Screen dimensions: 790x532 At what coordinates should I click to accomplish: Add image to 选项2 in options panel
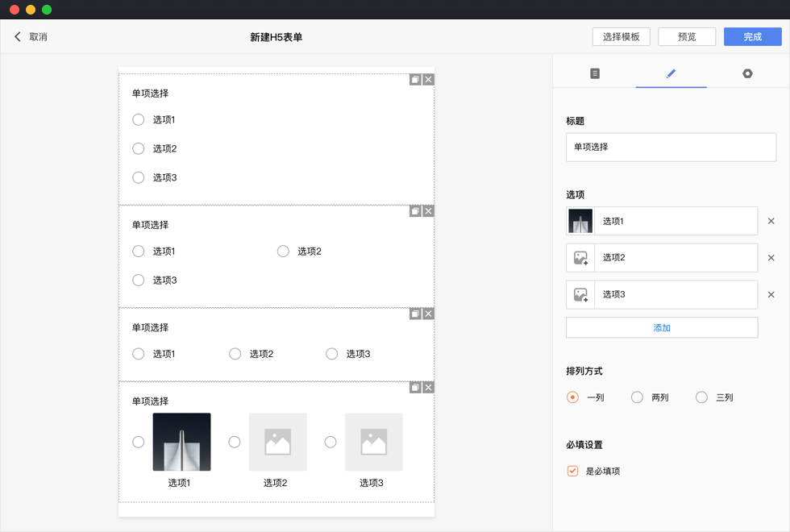(x=580, y=258)
